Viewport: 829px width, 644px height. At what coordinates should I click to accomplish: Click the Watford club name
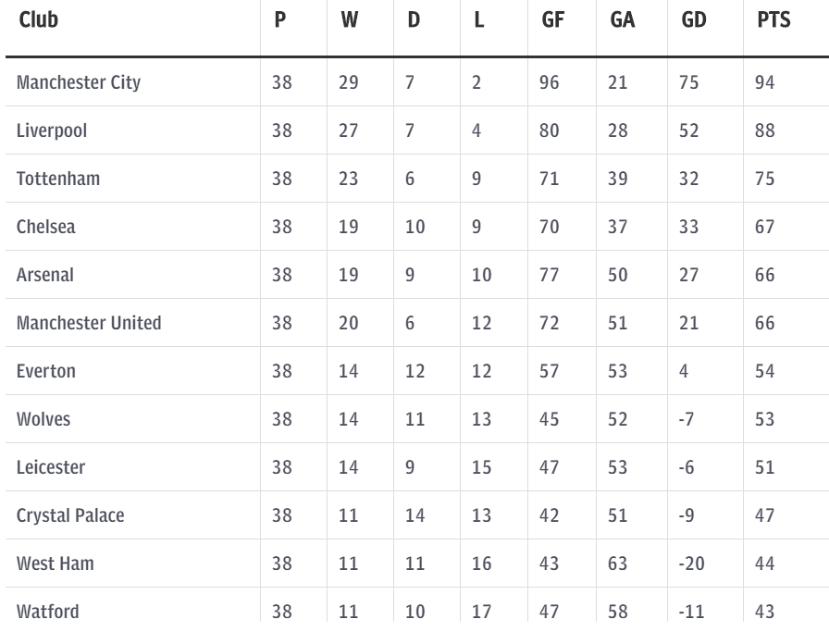(x=47, y=612)
